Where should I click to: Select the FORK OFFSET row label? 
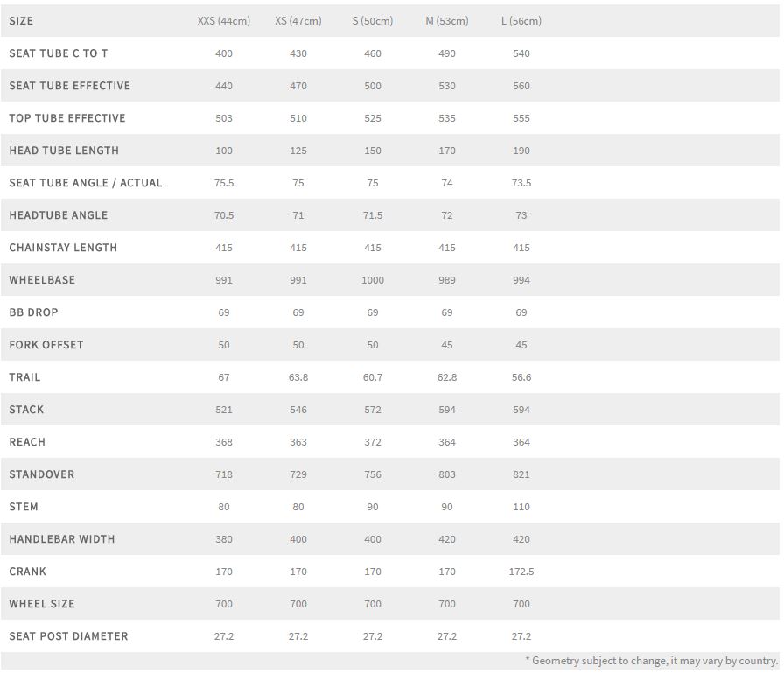pyautogui.click(x=46, y=345)
